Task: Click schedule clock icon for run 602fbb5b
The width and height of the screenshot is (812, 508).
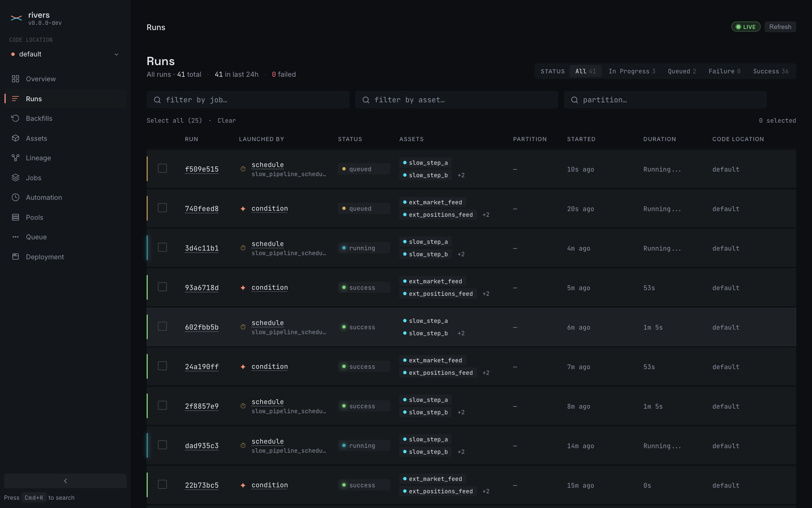Action: click(x=243, y=327)
